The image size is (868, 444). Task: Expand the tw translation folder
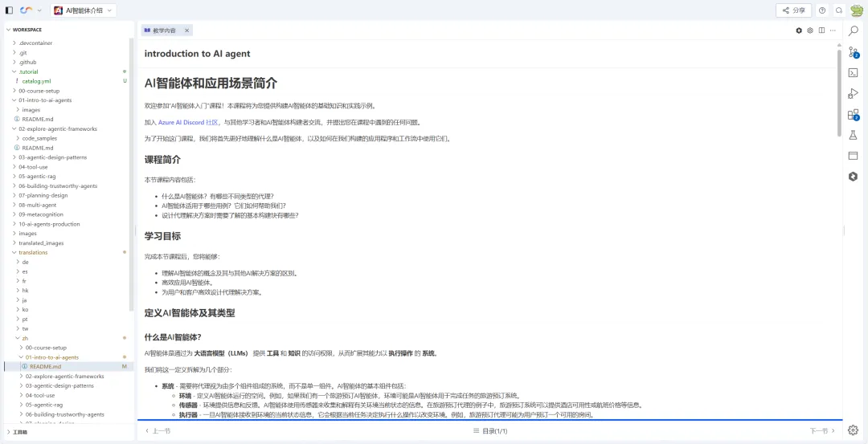25,328
